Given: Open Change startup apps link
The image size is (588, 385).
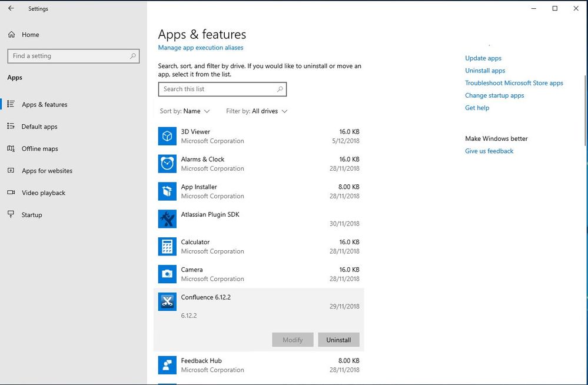Looking at the screenshot, I should [494, 95].
